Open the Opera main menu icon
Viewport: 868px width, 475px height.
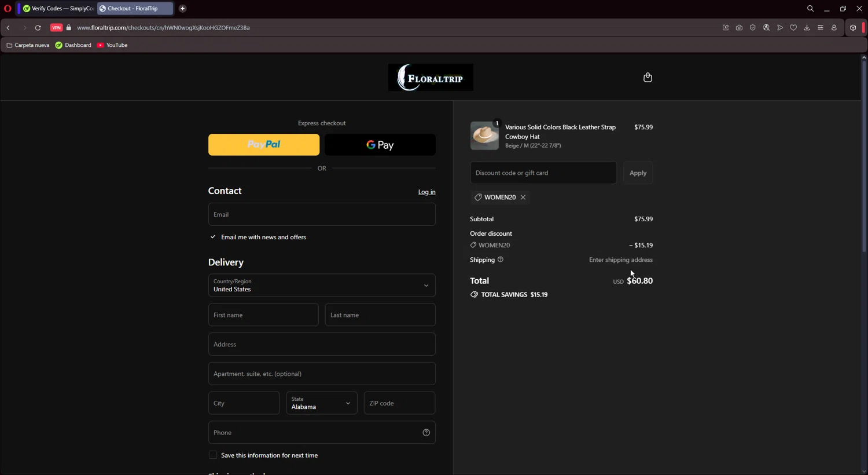tap(8, 9)
